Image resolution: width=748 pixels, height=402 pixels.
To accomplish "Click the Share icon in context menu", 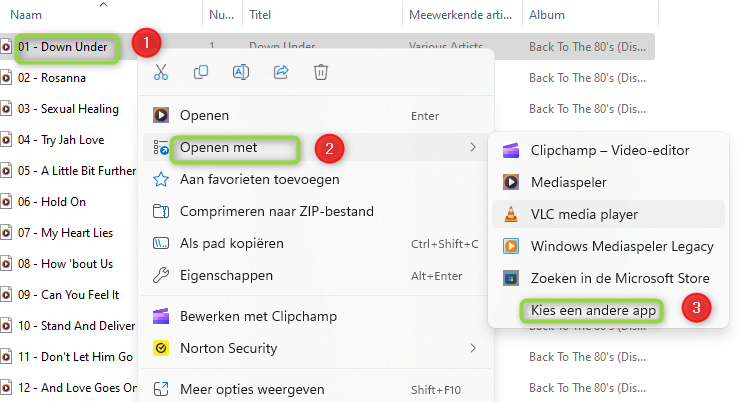I will pyautogui.click(x=281, y=72).
